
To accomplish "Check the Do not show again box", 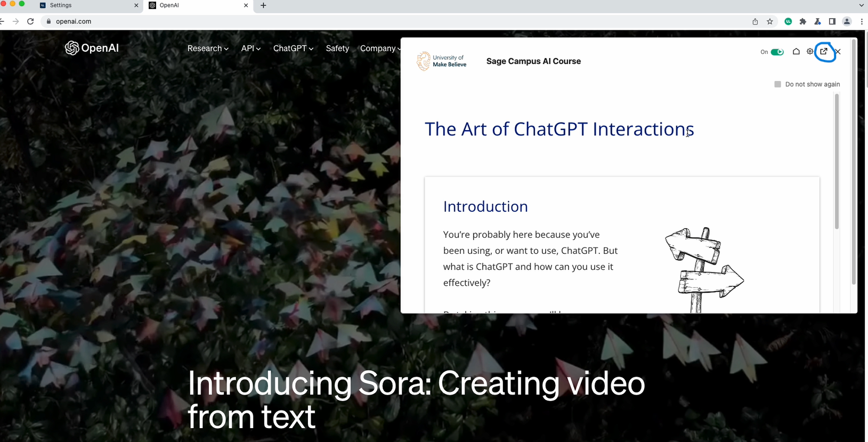I will [x=777, y=84].
